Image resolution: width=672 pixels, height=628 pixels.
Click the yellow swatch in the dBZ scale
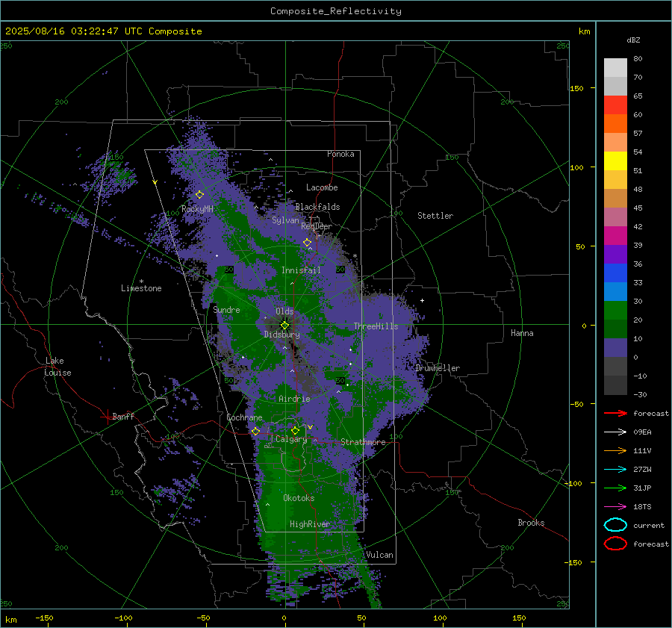coord(615,161)
